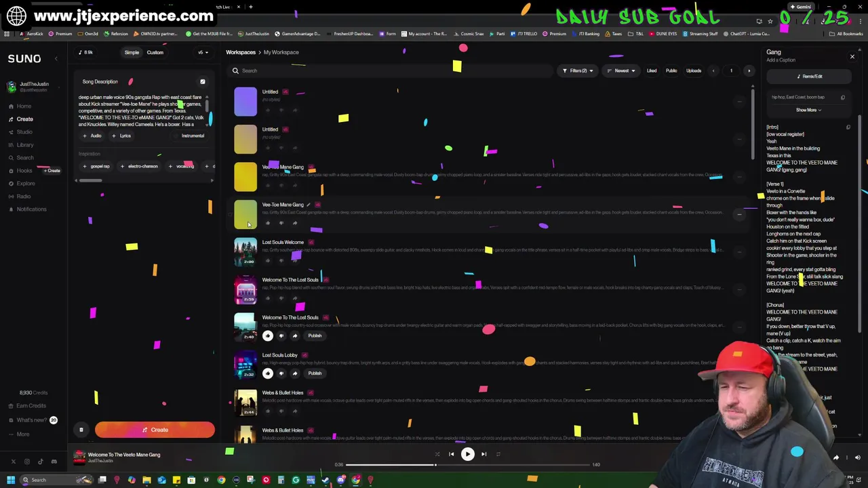Expand Show More in the Gang panel
This screenshot has width=868, height=488.
point(808,110)
